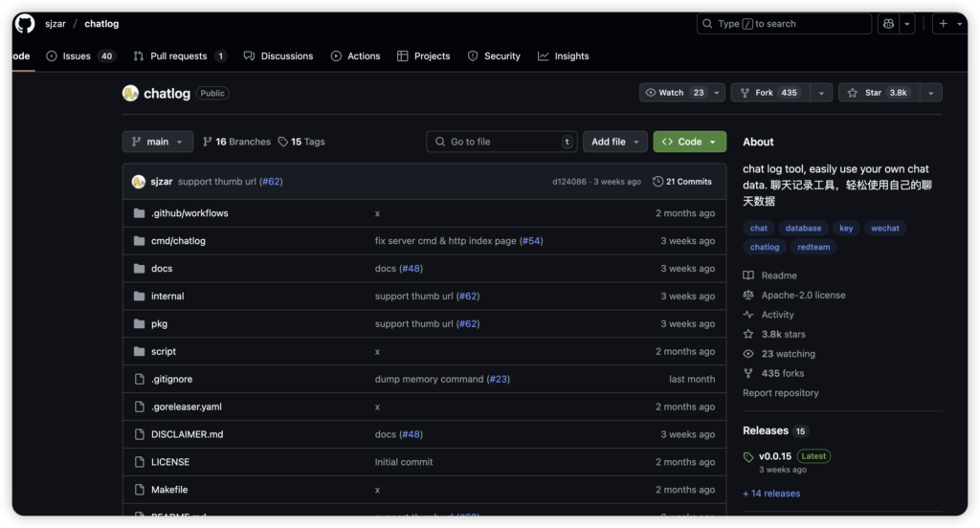Open the GitHub homepage logo

25,24
